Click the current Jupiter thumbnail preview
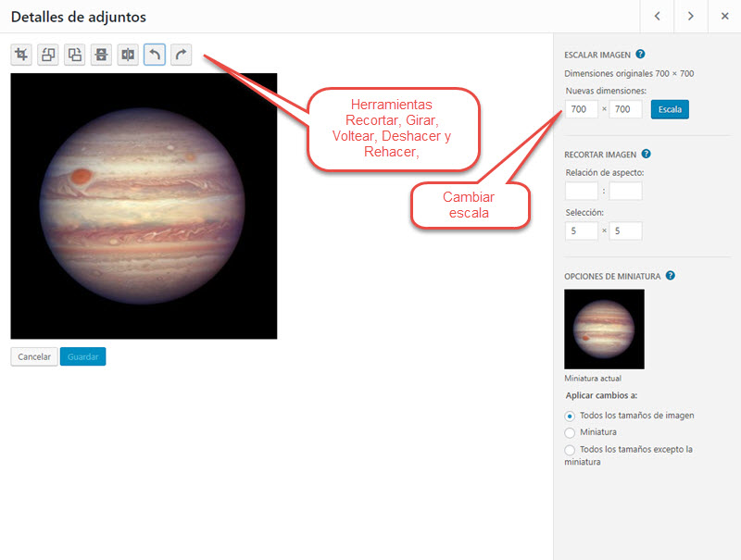 click(604, 329)
